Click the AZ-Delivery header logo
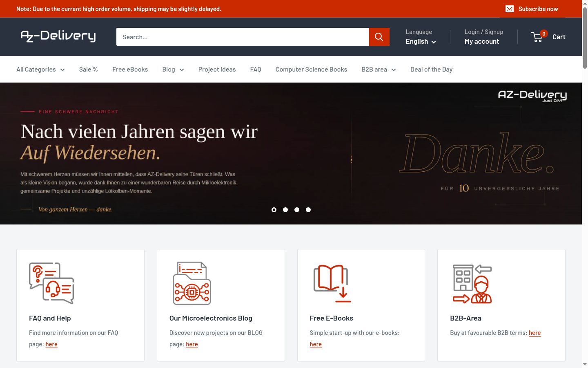This screenshot has width=588, height=368. click(58, 36)
